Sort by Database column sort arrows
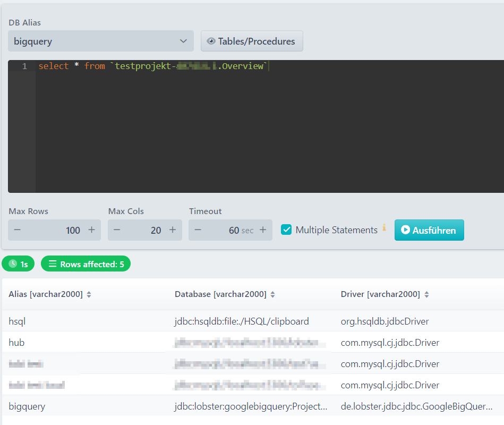 click(x=272, y=294)
